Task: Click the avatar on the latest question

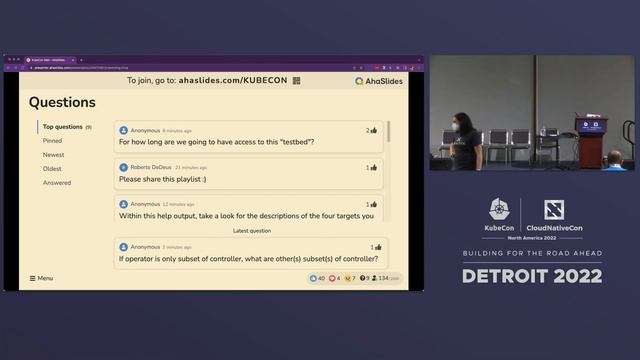Action: point(123,247)
